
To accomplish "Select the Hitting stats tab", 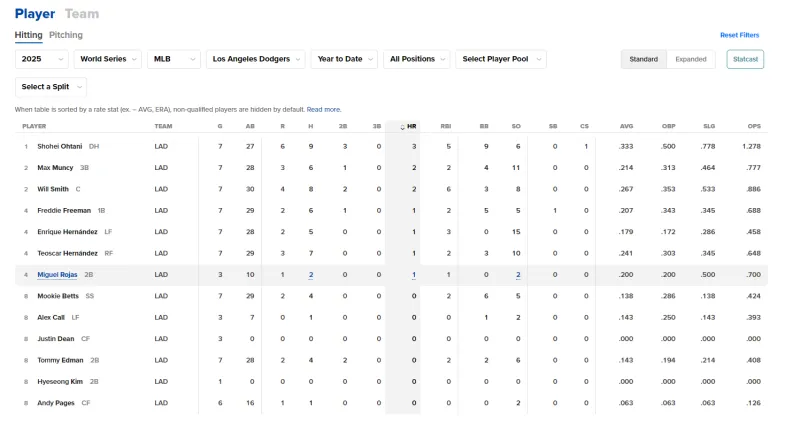I will pyautogui.click(x=28, y=35).
